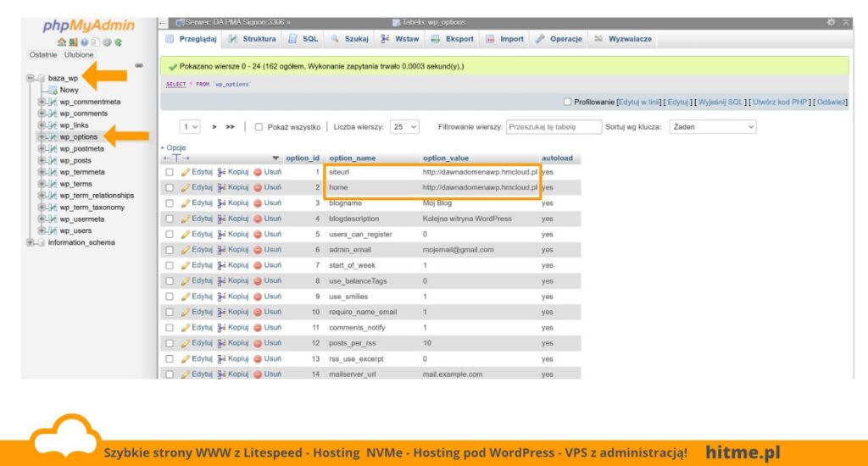Tick the checkbox for users_can_register row
The image size is (868, 466).
[x=170, y=234]
